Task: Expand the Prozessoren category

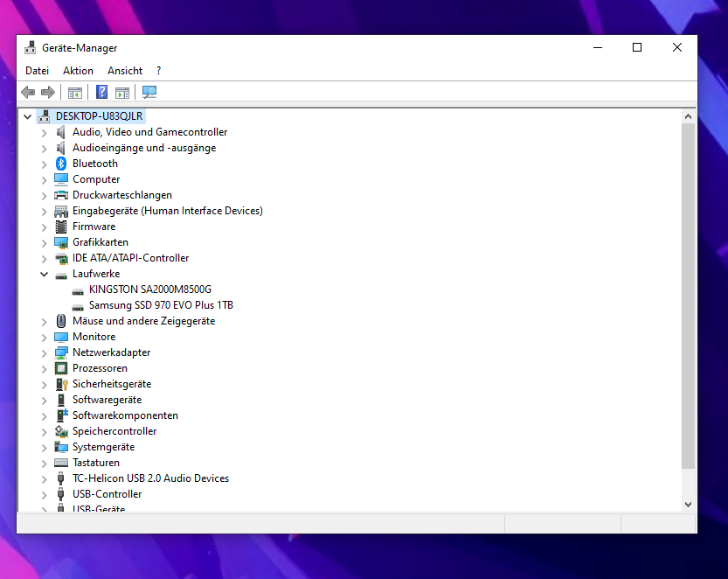Action: click(x=44, y=369)
